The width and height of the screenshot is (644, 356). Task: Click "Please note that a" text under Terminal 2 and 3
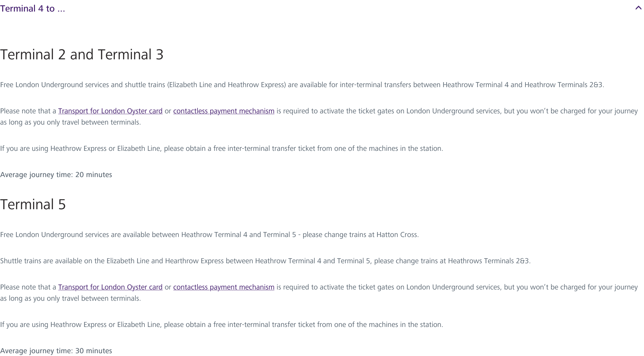[28, 111]
